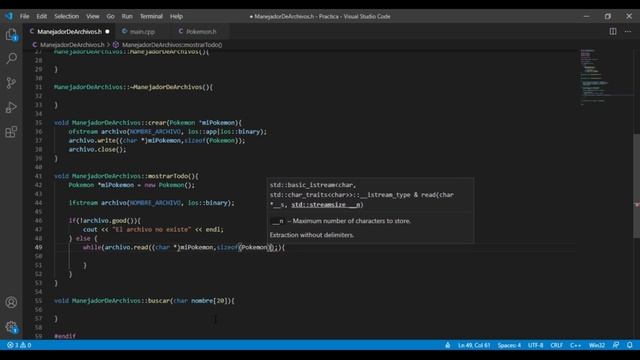The image size is (640, 360).
Task: Click the buscar function name on line 55
Action: coord(158,301)
